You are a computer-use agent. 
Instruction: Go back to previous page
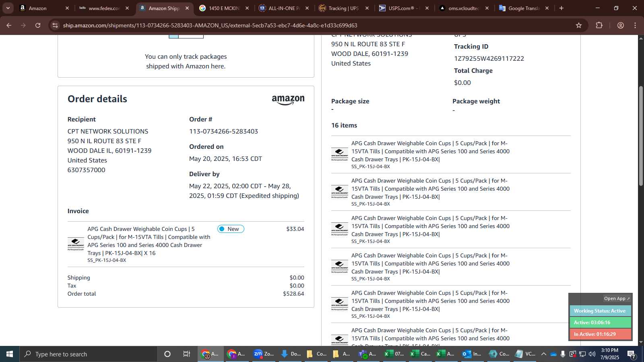point(9,25)
